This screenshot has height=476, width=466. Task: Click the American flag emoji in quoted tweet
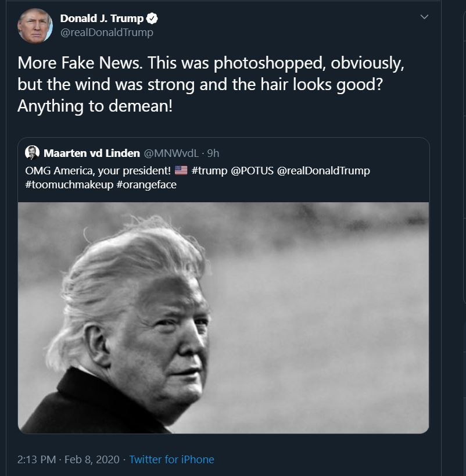point(181,170)
